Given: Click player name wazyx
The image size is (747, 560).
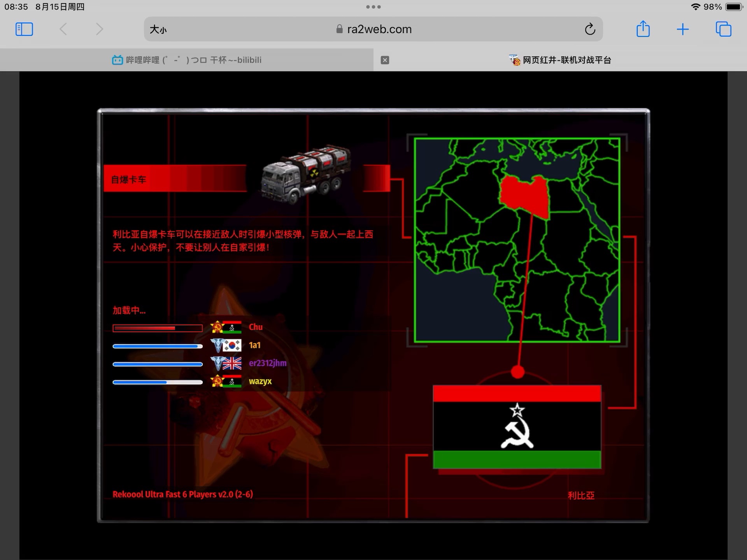Looking at the screenshot, I should (x=260, y=381).
